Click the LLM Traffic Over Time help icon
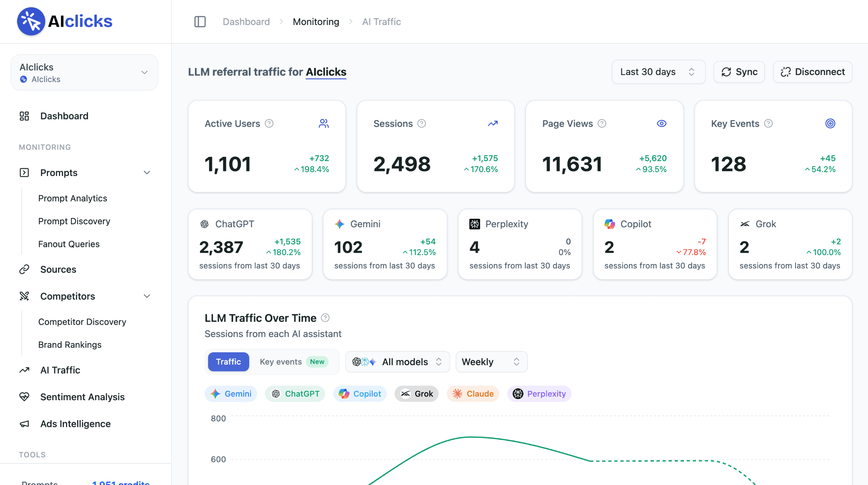Viewport: 868px width, 485px height. pyautogui.click(x=325, y=318)
